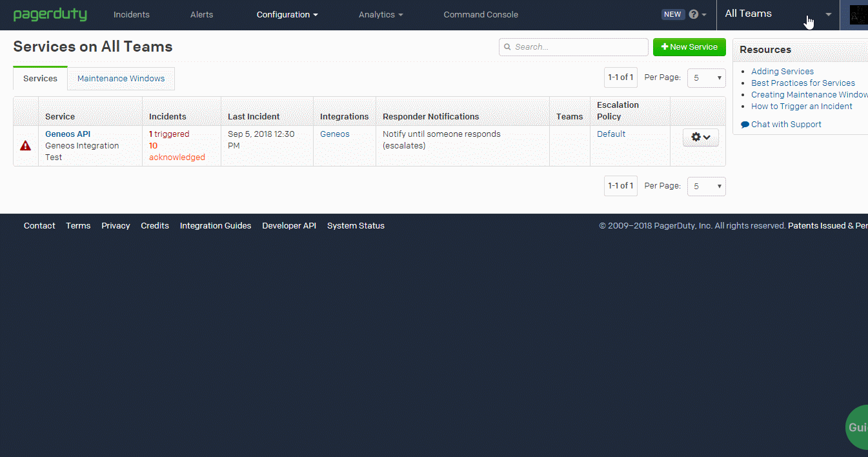Click the Contact footer link
Image resolution: width=868 pixels, height=457 pixels.
39,226
